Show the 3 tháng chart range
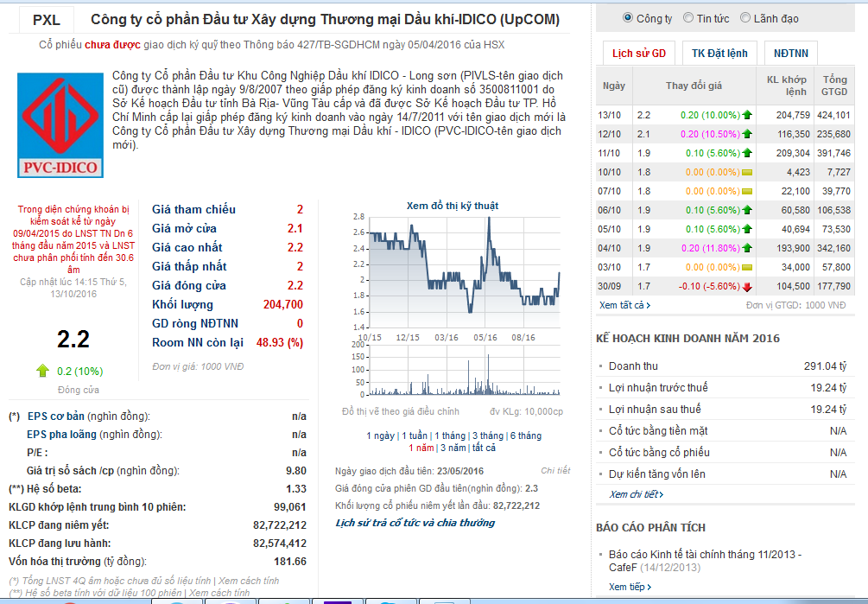The height and width of the screenshot is (604, 868). [x=488, y=436]
